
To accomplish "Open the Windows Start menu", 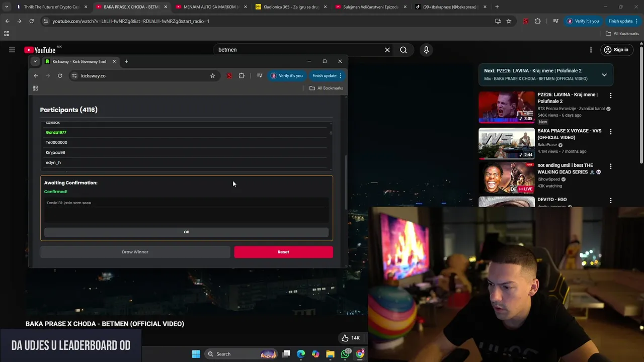I will (196, 354).
